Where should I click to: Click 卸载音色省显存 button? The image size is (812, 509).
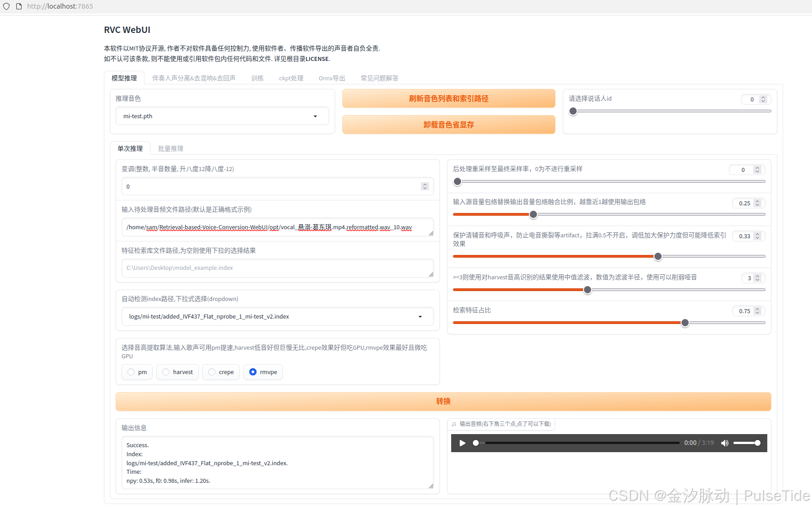click(448, 125)
